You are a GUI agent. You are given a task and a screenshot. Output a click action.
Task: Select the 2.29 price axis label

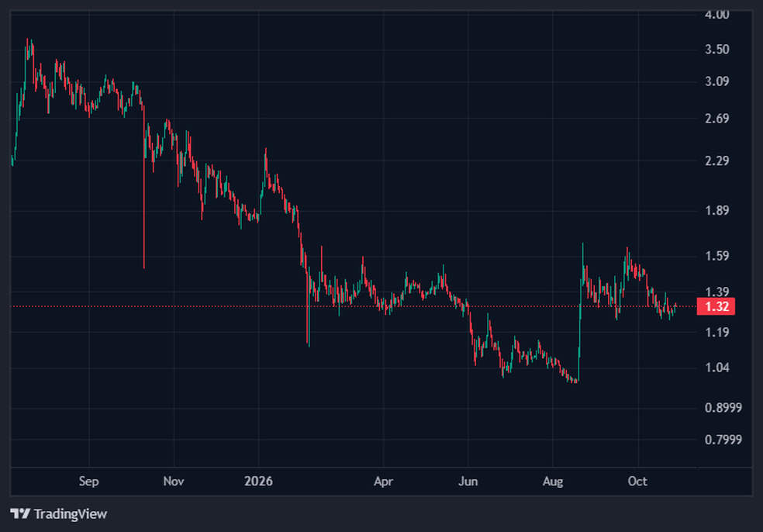pyautogui.click(x=716, y=161)
